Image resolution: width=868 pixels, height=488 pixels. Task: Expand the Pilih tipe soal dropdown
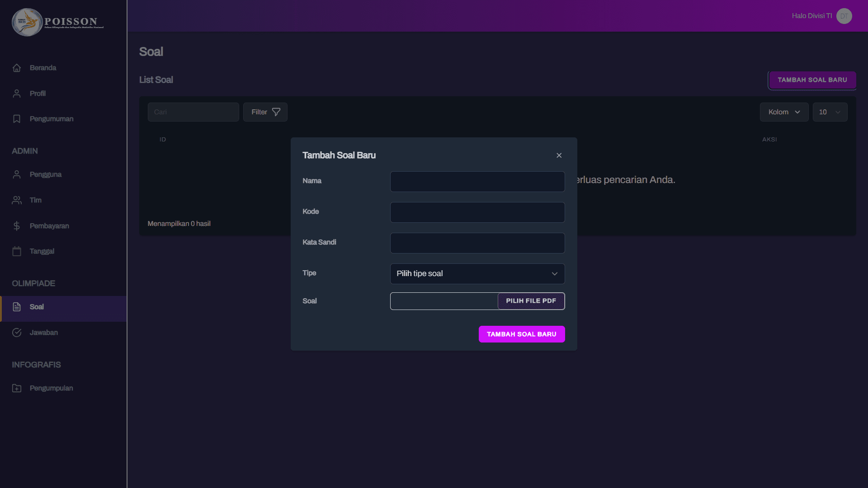point(477,274)
